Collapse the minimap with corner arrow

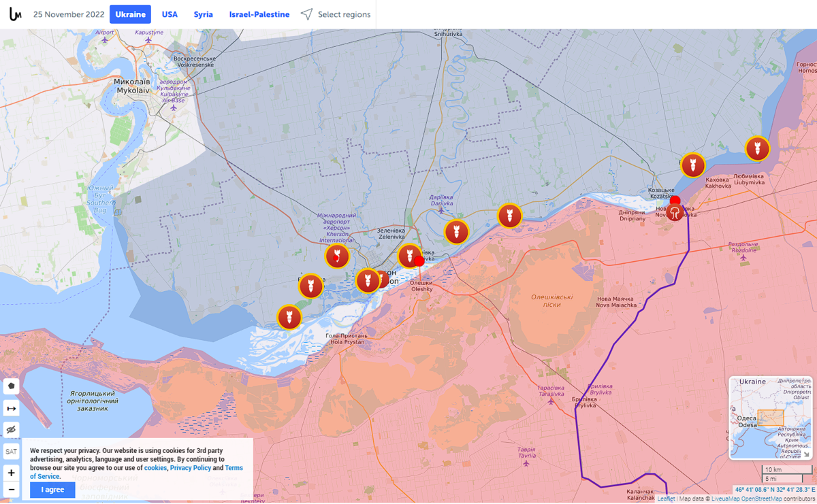point(806,454)
